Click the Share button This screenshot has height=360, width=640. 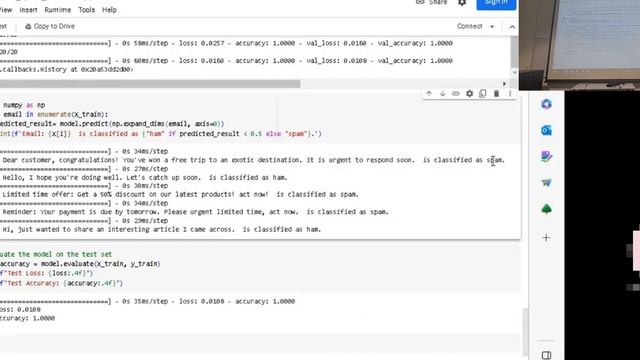(x=432, y=2)
